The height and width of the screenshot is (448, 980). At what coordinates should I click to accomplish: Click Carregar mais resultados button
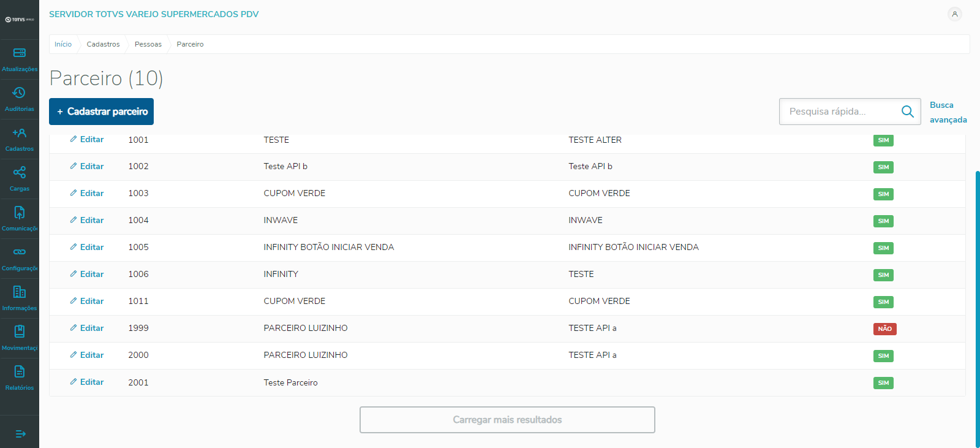[x=507, y=420]
